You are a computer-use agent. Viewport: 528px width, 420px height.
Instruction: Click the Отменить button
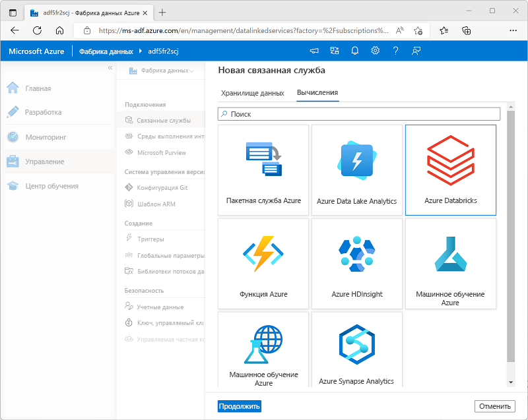(494, 406)
